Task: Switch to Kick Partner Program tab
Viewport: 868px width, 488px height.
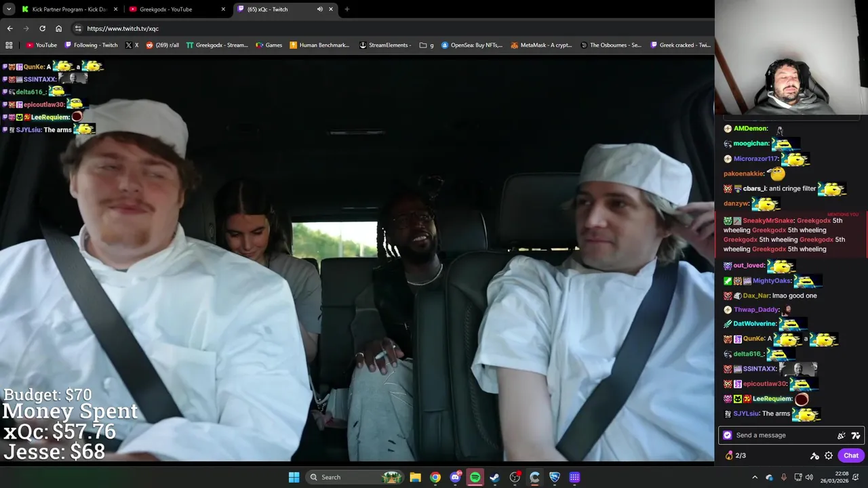Action: (69, 9)
